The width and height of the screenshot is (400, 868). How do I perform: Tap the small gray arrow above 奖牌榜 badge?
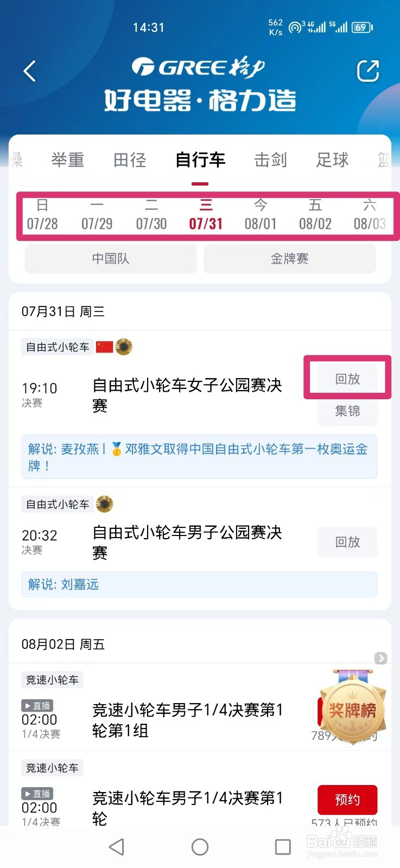click(381, 658)
